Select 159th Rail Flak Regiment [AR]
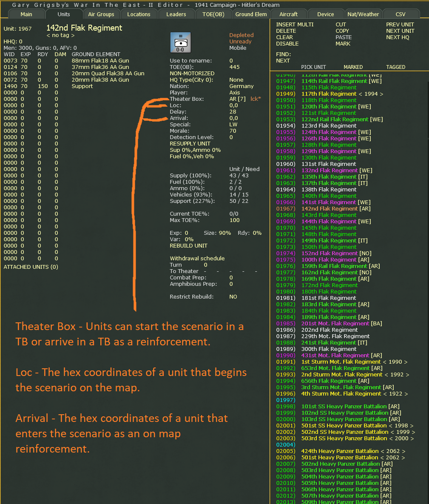 click(340, 266)
